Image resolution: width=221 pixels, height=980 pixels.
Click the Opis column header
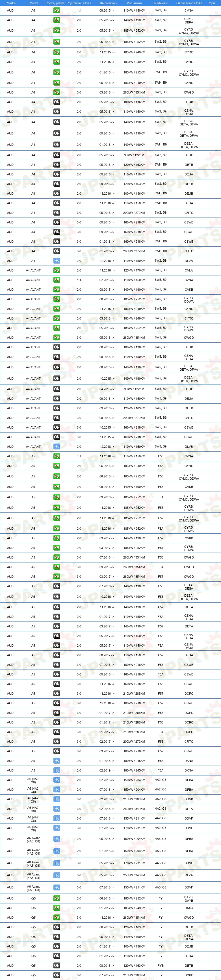[x=212, y=3]
